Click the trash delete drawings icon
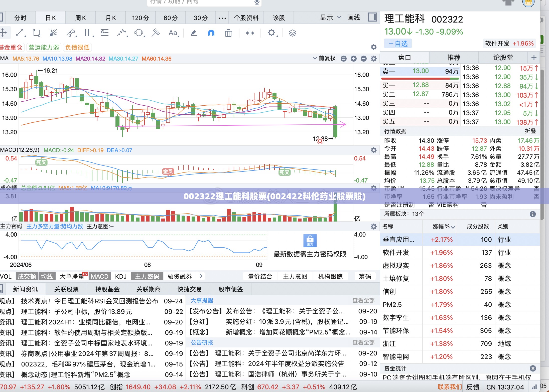549x392 pixels. (x=228, y=33)
